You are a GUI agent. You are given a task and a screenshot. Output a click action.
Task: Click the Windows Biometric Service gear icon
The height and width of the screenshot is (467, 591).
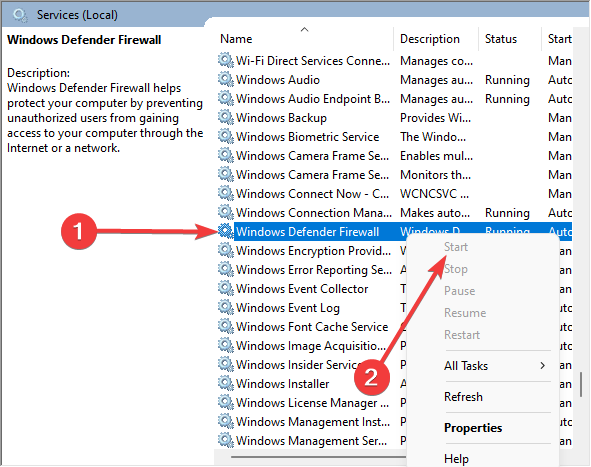[225, 136]
